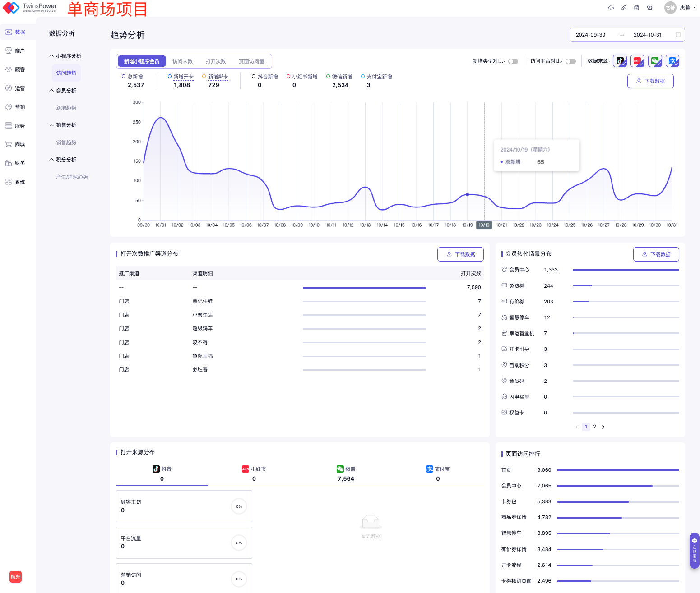Image resolution: width=700 pixels, height=593 pixels.
Task: Uncheck the WeChat data source
Action: pos(655,61)
